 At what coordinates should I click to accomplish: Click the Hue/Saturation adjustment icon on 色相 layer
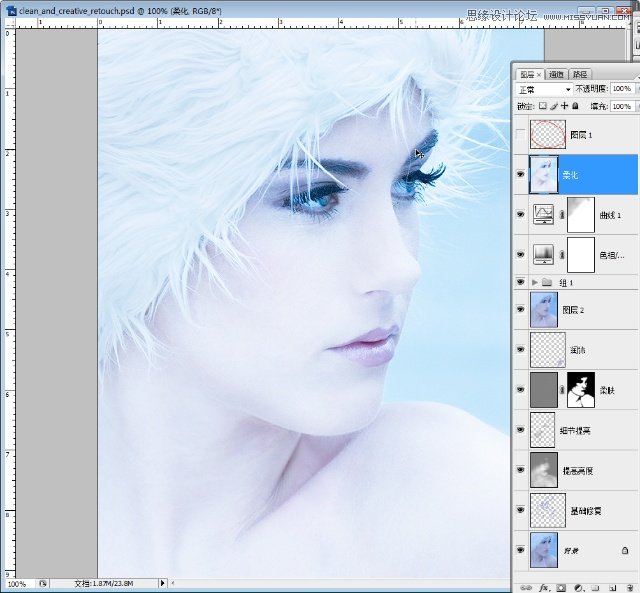543,255
